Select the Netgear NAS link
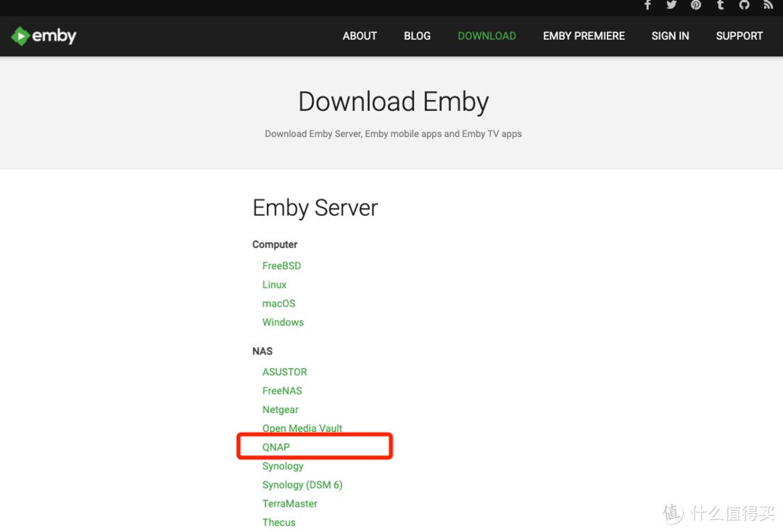This screenshot has height=532, width=783. (x=280, y=410)
